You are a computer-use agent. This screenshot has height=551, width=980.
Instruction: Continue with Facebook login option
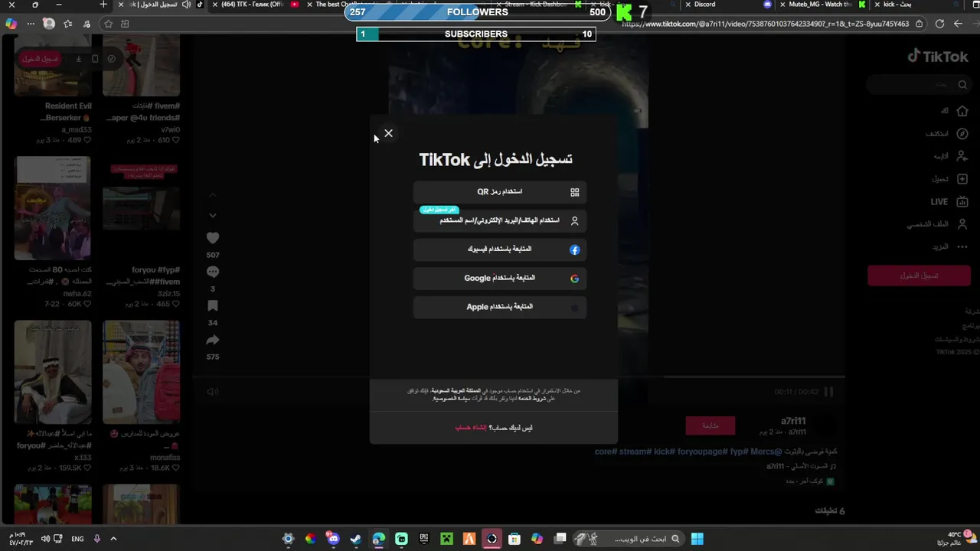(500, 249)
